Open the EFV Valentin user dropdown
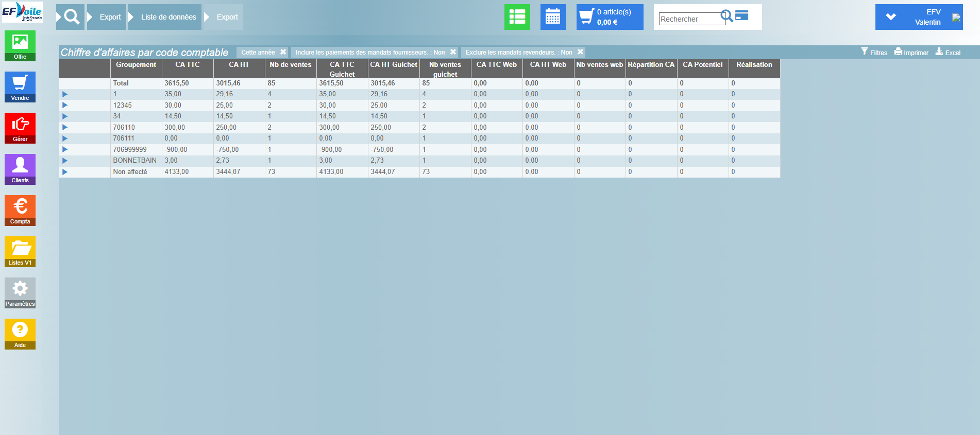The height and width of the screenshot is (435, 980). (891, 17)
